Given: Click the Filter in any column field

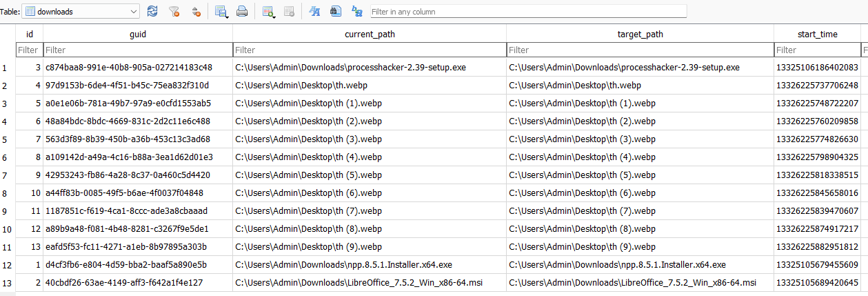Looking at the screenshot, I should coord(527,12).
